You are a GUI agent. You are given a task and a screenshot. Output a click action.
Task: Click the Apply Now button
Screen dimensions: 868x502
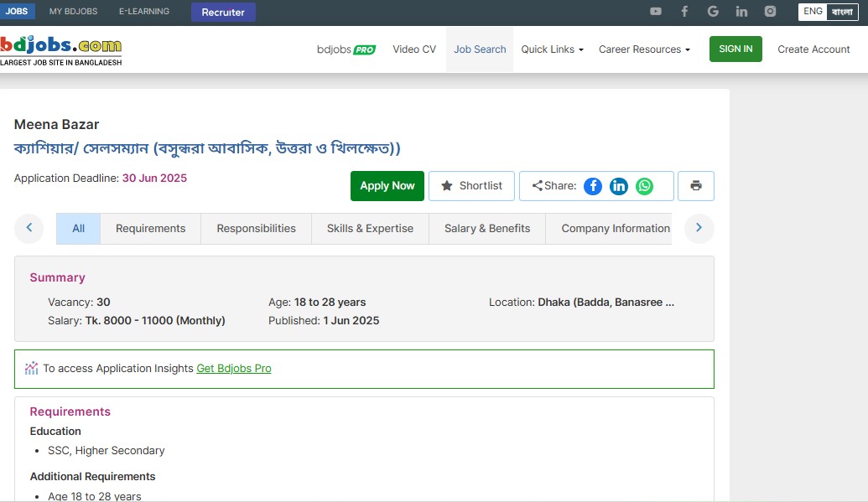pyautogui.click(x=387, y=186)
